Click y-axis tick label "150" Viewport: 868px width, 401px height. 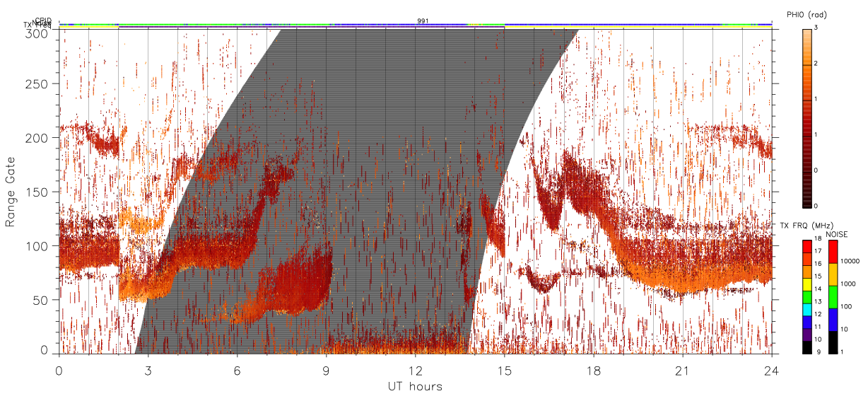pyautogui.click(x=36, y=192)
